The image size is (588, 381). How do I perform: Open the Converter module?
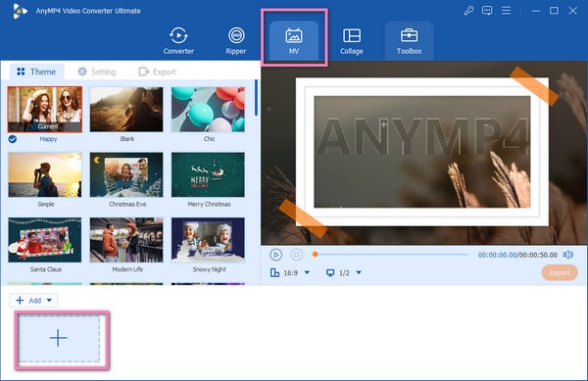coord(178,40)
